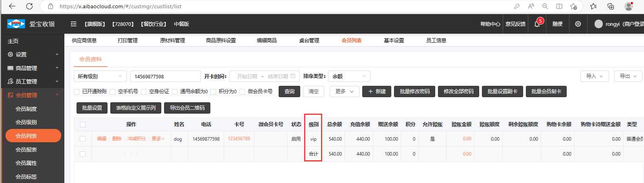Open the 更多 filter dropdown button
Viewport: 644px width, 183px height.
pyautogui.click(x=344, y=91)
